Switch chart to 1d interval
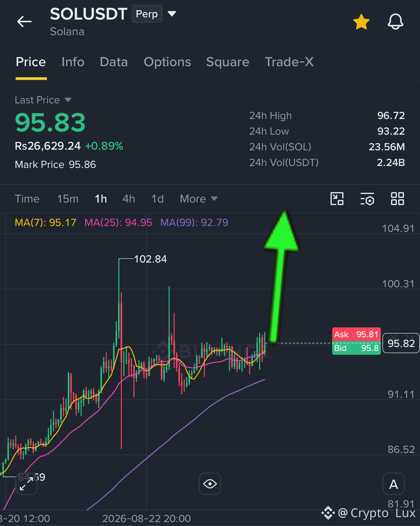 click(158, 199)
